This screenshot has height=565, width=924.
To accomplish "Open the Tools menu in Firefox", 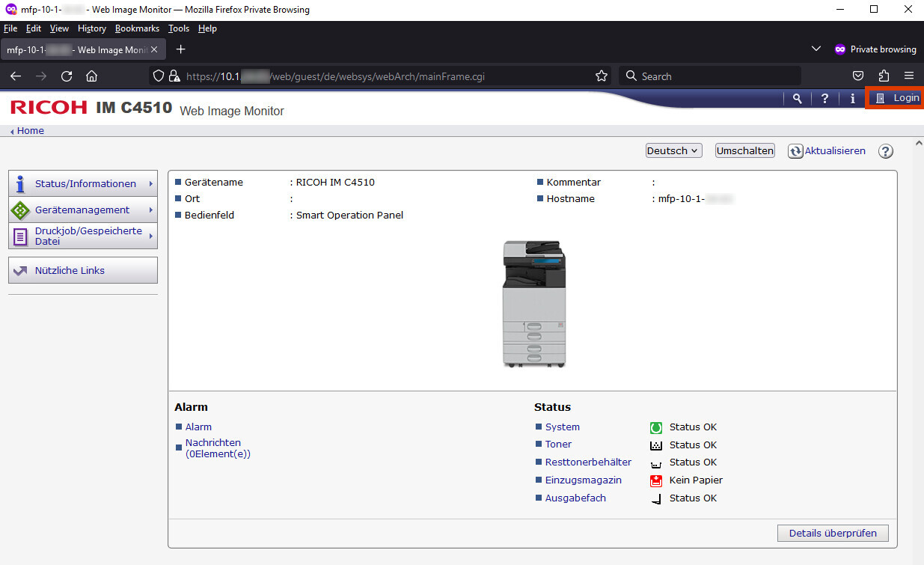I will point(179,28).
